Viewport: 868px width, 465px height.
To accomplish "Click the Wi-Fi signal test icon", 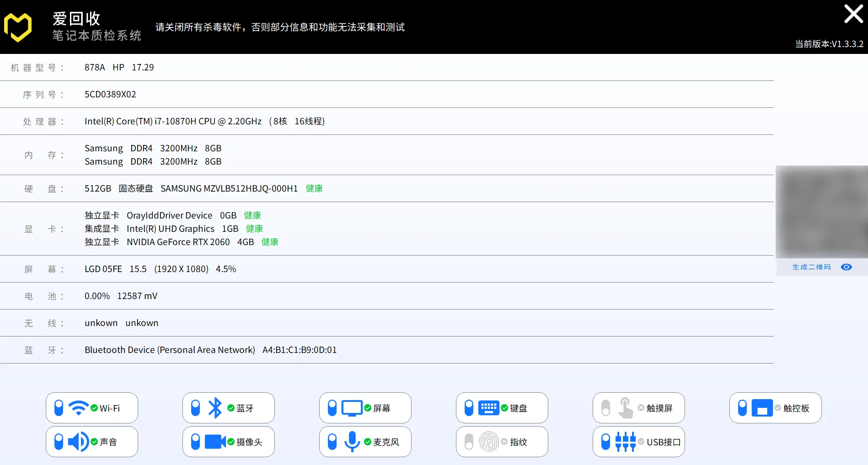I will tap(78, 407).
